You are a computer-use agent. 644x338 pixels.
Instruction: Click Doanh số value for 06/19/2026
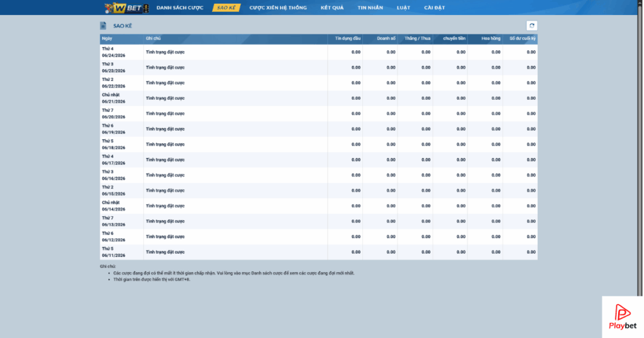coord(391,129)
